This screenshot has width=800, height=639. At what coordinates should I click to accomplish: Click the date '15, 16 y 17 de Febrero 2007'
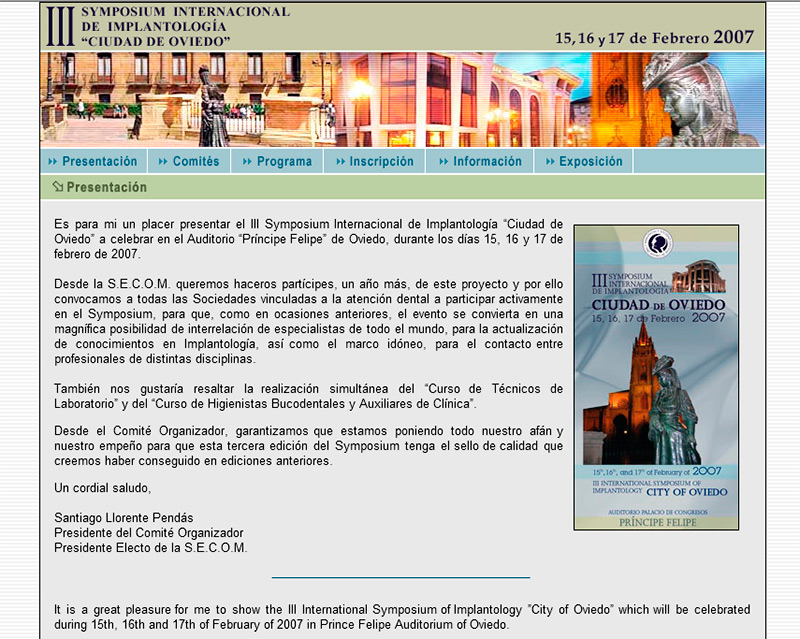[655, 37]
